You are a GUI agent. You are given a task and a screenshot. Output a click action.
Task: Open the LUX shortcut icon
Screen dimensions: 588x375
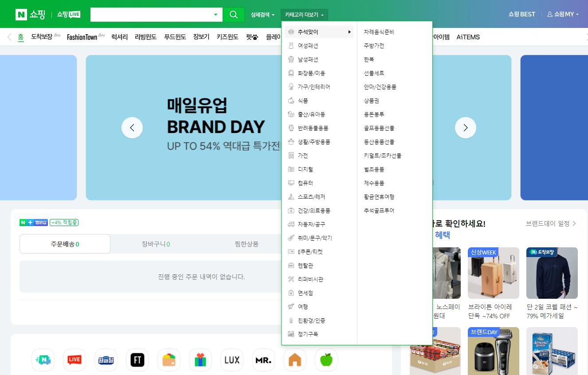232,360
